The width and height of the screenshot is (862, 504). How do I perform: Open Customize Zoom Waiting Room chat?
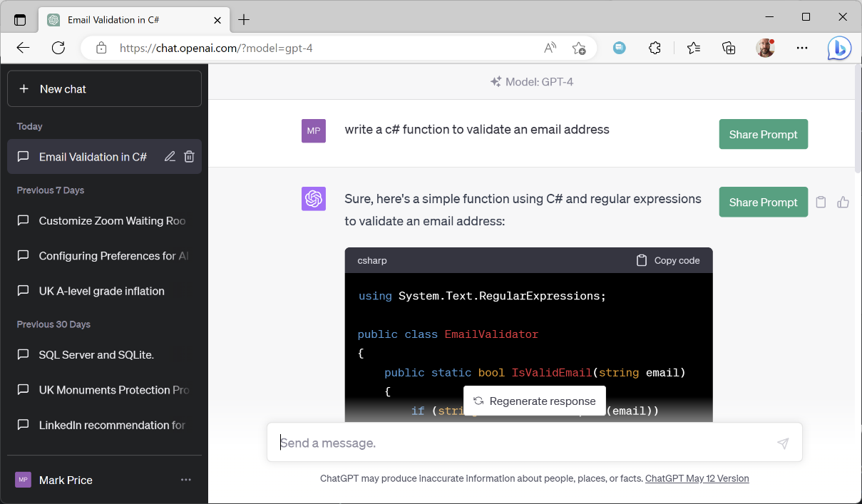coord(104,221)
